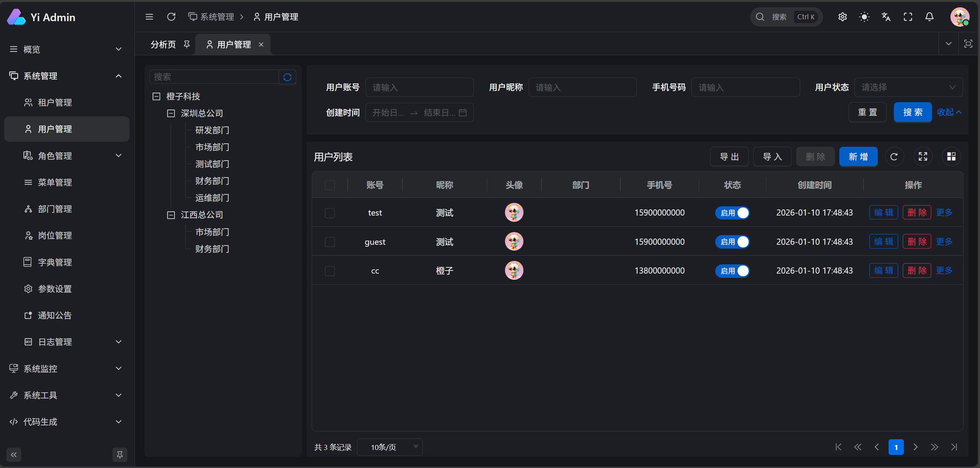Click the 用户账号 input field
This screenshot has height=468, width=980.
click(419, 88)
